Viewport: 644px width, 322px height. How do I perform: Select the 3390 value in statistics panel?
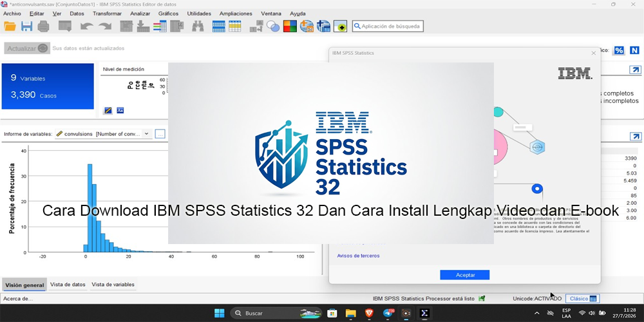click(630, 158)
